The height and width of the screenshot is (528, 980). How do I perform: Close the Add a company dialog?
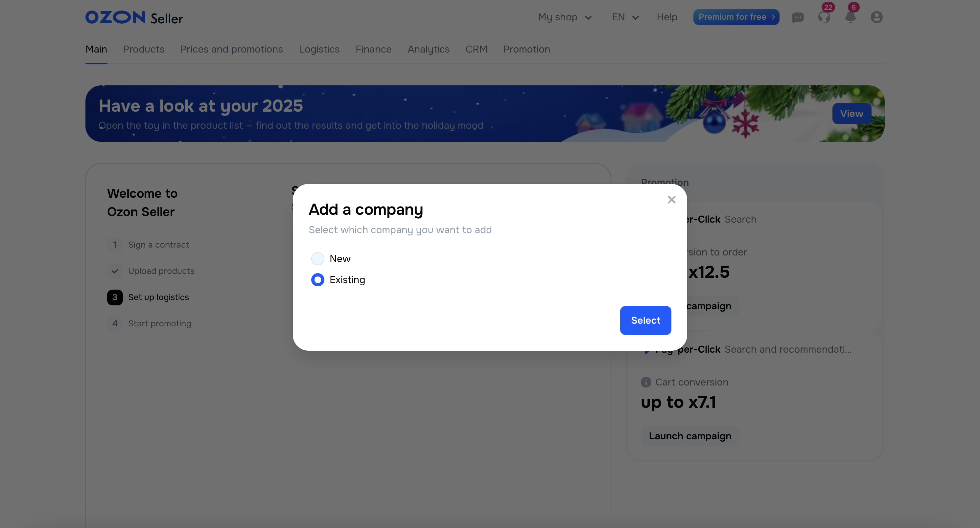coord(671,200)
